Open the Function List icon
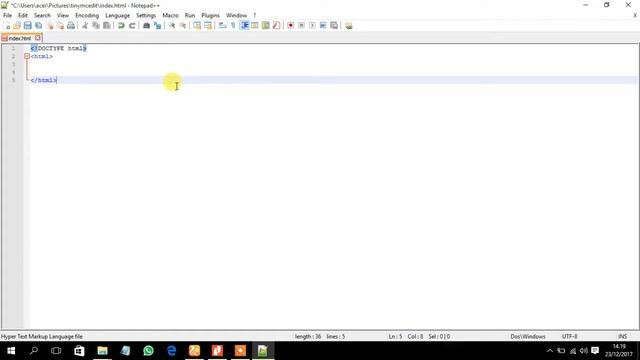Screen dimensions: 640x360 click(x=276, y=26)
